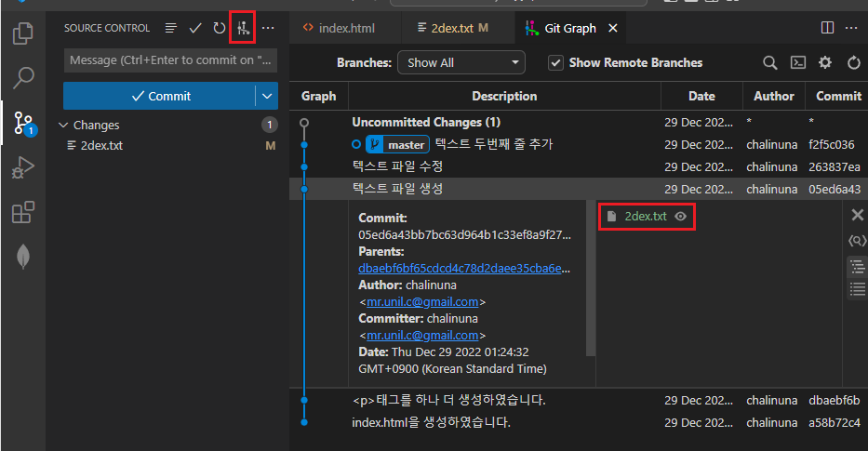The image size is (868, 451).
Task: Click eye icon next to 2dex.txt
Action: point(680,217)
